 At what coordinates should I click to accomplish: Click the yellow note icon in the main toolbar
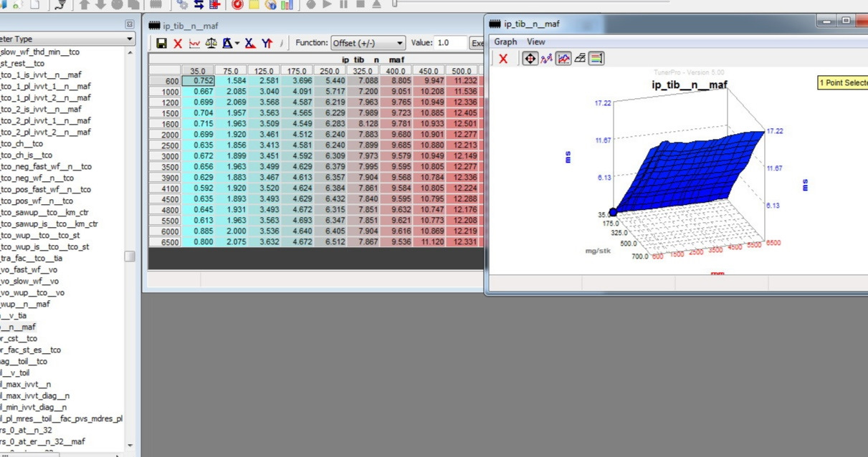click(x=254, y=4)
